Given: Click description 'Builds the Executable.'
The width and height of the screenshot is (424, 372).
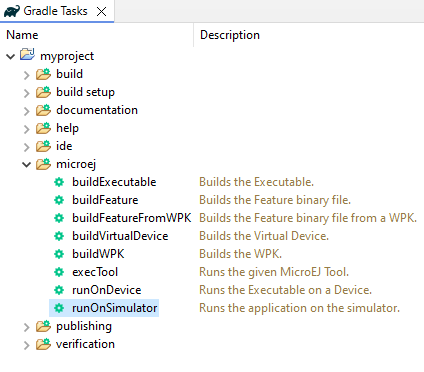Looking at the screenshot, I should tap(256, 182).
